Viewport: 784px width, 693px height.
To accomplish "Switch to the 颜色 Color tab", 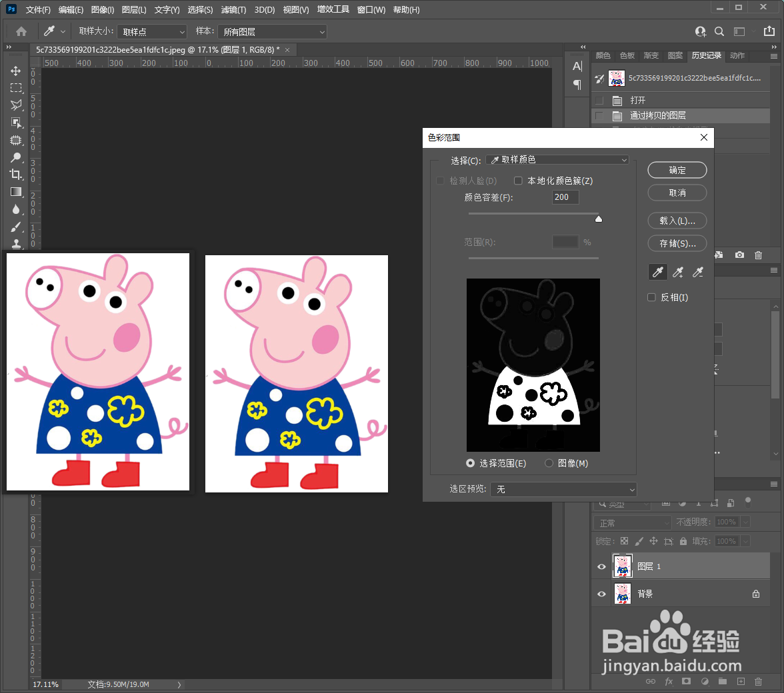I will 603,55.
